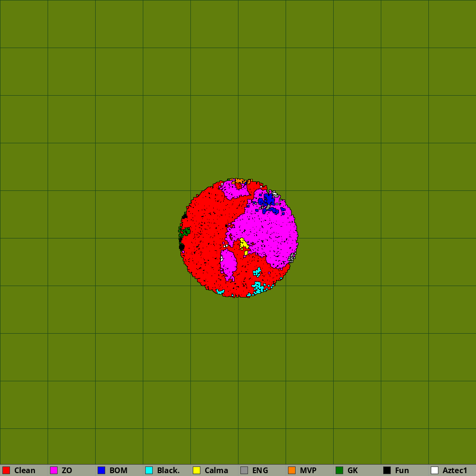
Task: Click the yellow Calma territory on the map
Action: pos(243,244)
